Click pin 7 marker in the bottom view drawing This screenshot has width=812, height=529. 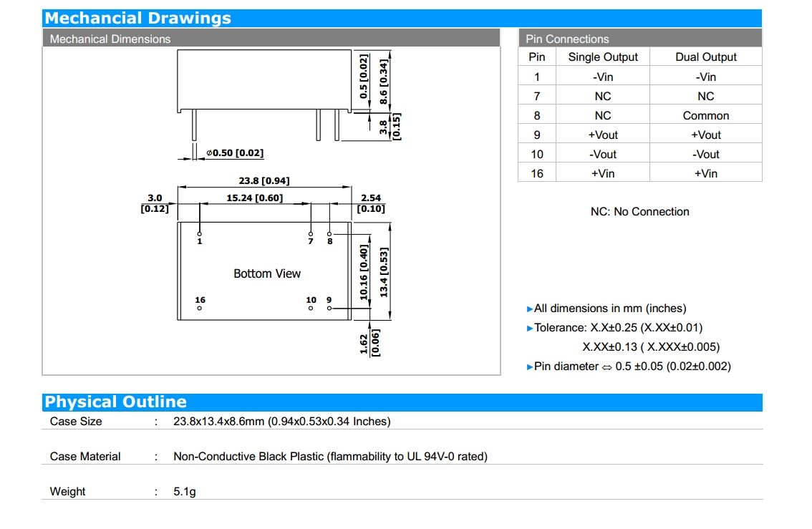[311, 234]
